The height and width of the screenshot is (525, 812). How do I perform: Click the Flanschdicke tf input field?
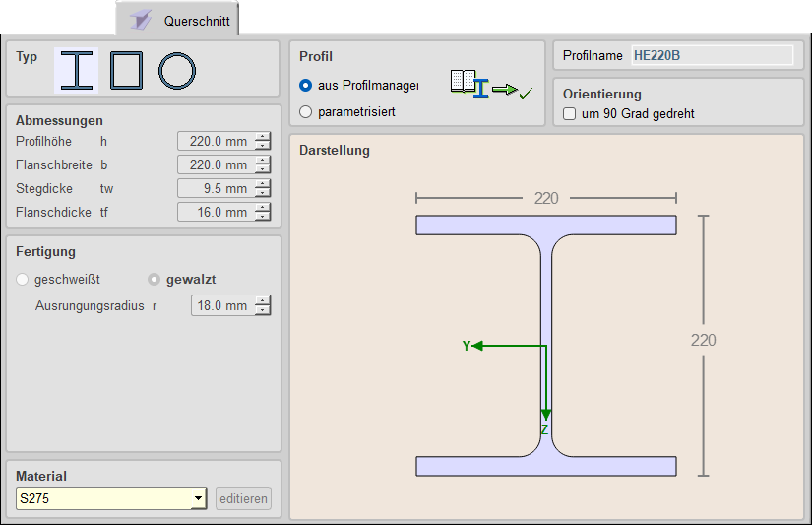click(216, 212)
